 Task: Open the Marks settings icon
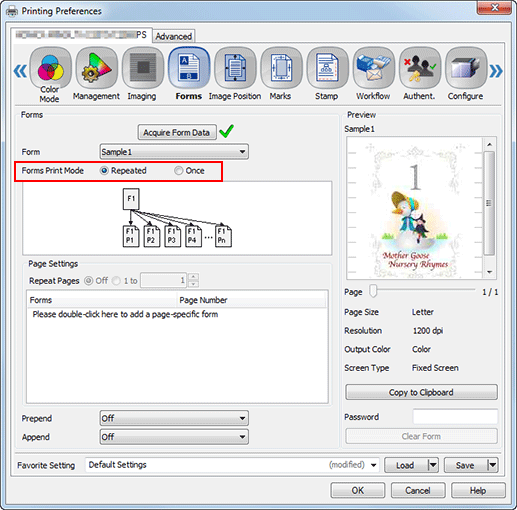coord(281,68)
